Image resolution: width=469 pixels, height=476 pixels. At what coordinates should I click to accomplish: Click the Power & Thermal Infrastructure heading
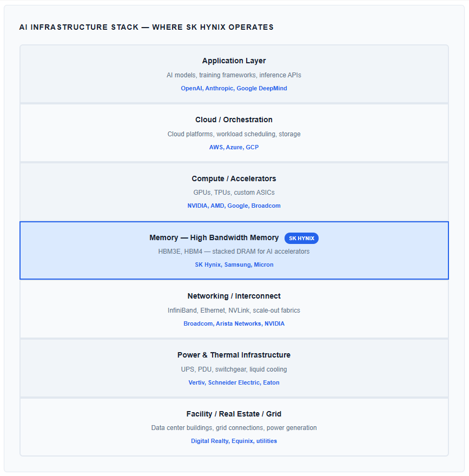(234, 355)
